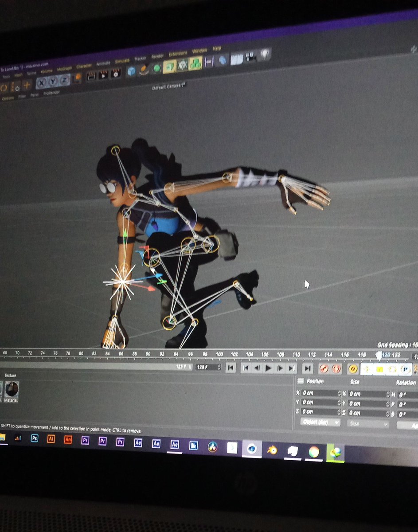The width and height of the screenshot is (418, 532).
Task: Toggle Rotation keyframing button
Action: (392, 369)
